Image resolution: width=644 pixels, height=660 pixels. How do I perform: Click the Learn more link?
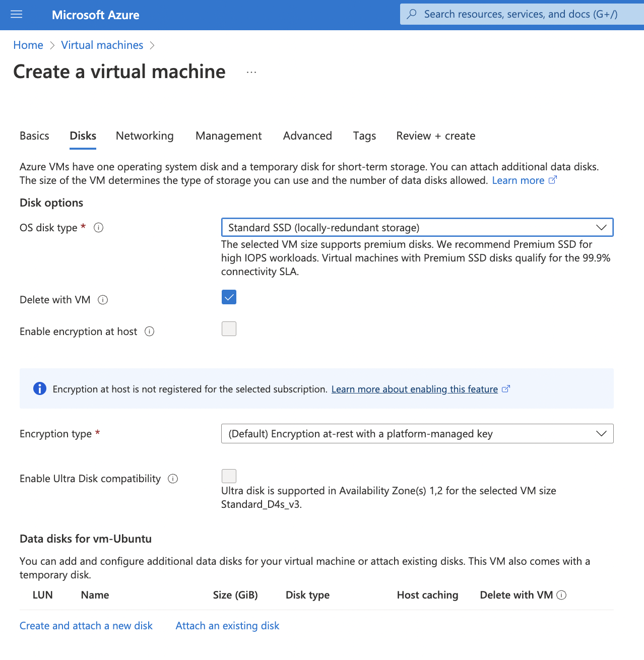[518, 180]
